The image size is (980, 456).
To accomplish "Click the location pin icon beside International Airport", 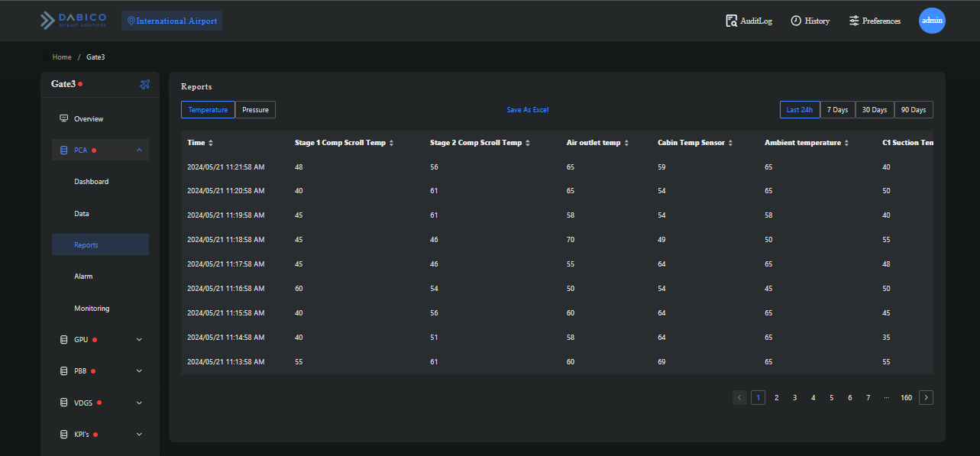I will click(131, 21).
